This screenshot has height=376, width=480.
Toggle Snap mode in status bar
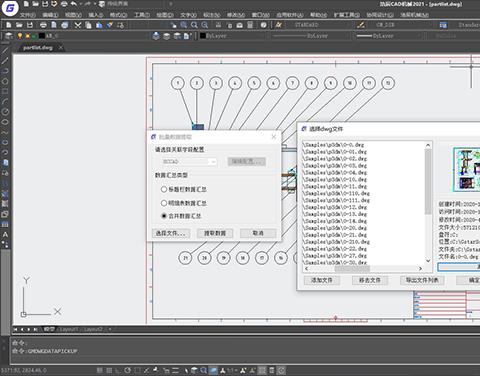point(100,370)
